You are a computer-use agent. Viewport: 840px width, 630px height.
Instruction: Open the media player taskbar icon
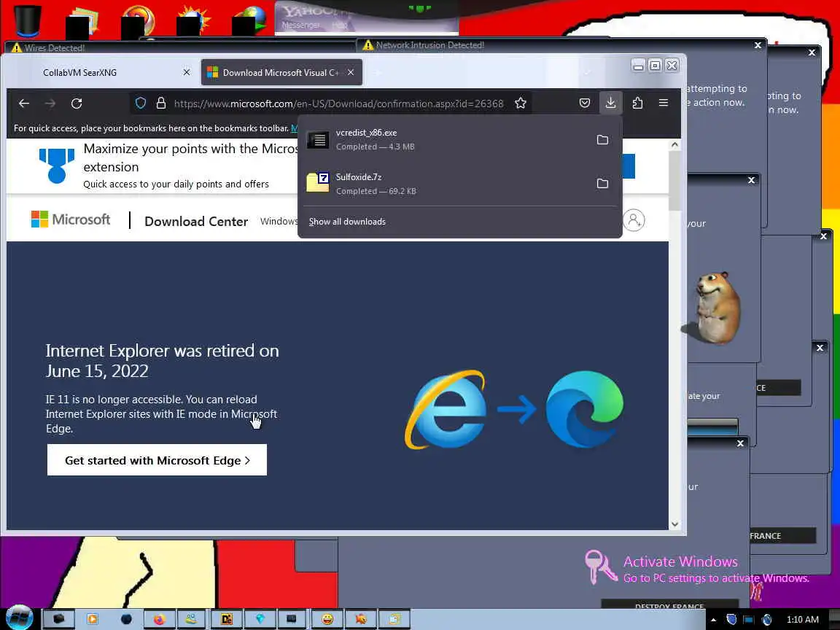[x=92, y=619]
